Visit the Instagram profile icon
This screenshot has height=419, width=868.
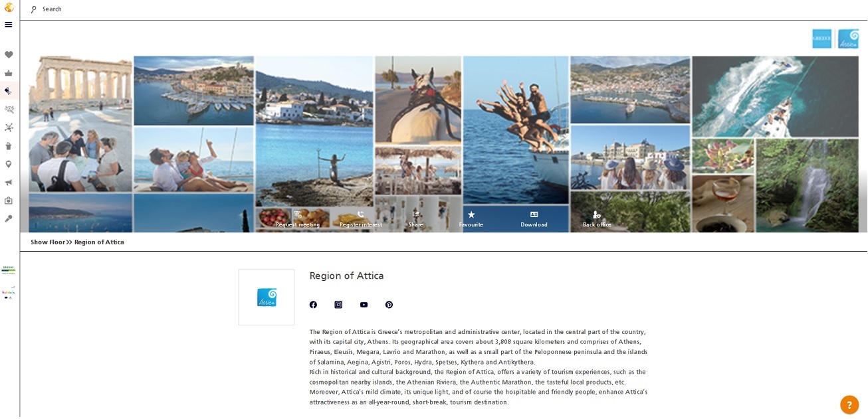(338, 305)
